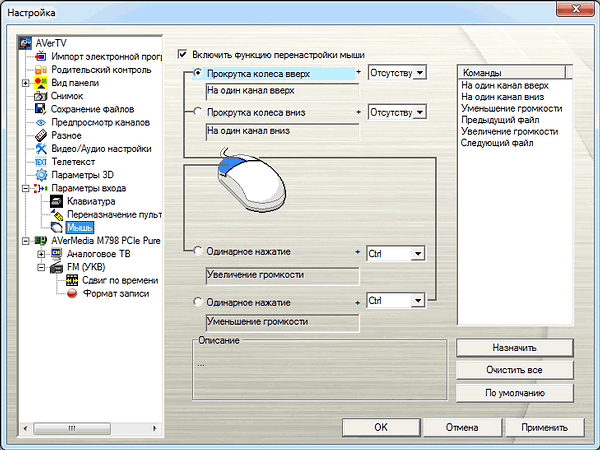Click the input parameters icon
This screenshot has width=600, height=450.
coord(41,188)
